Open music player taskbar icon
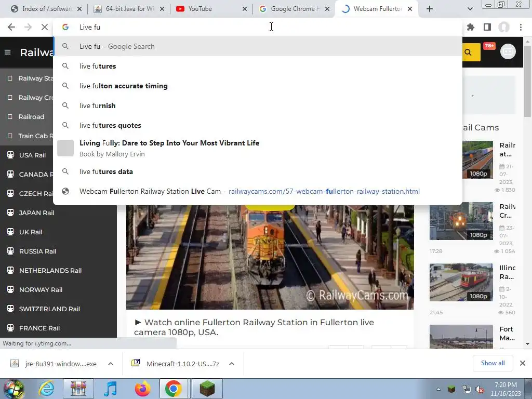The height and width of the screenshot is (399, 532). [110, 389]
